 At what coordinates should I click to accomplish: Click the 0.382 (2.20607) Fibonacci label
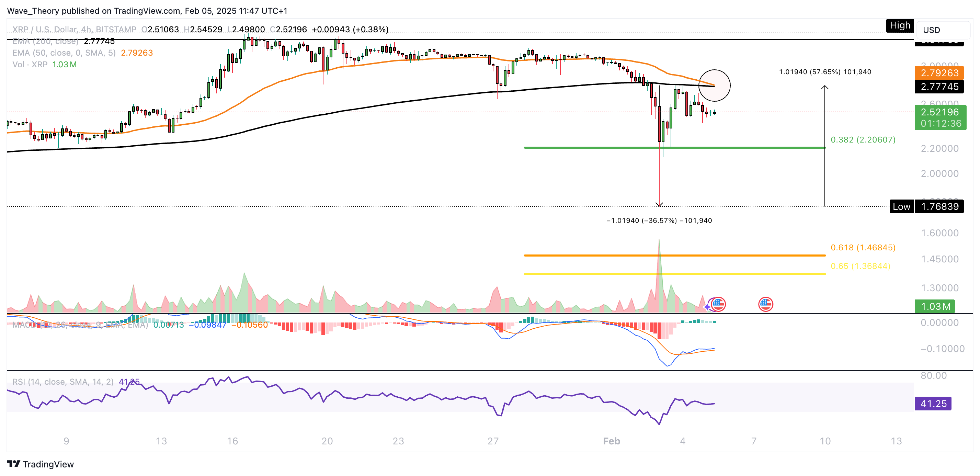tap(863, 140)
